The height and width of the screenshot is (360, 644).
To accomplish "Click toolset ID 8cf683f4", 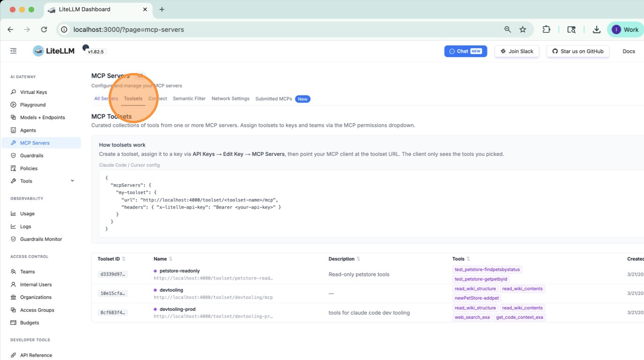I will (x=113, y=313).
